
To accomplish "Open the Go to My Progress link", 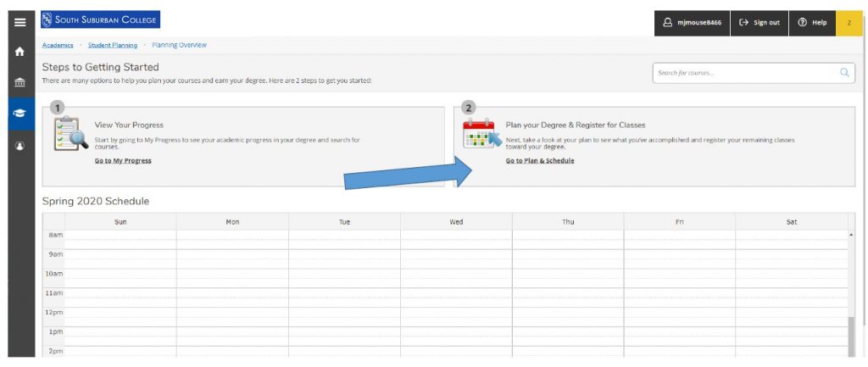I will [123, 160].
